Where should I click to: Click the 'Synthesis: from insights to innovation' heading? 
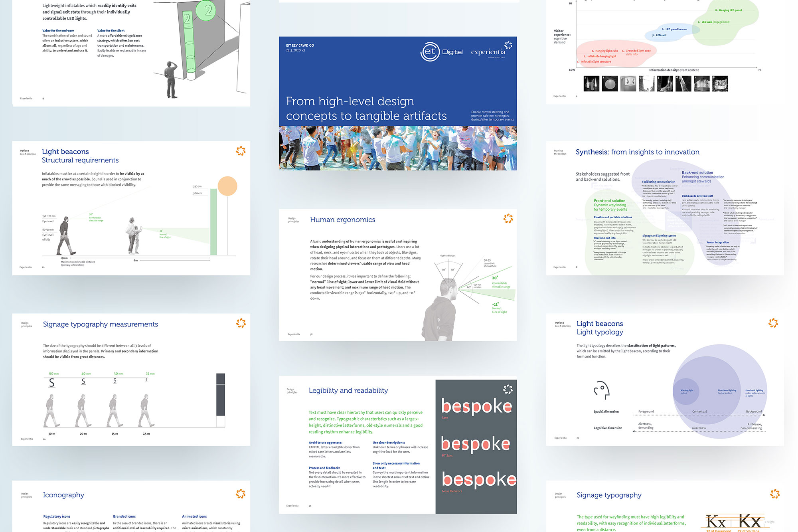[637, 152]
